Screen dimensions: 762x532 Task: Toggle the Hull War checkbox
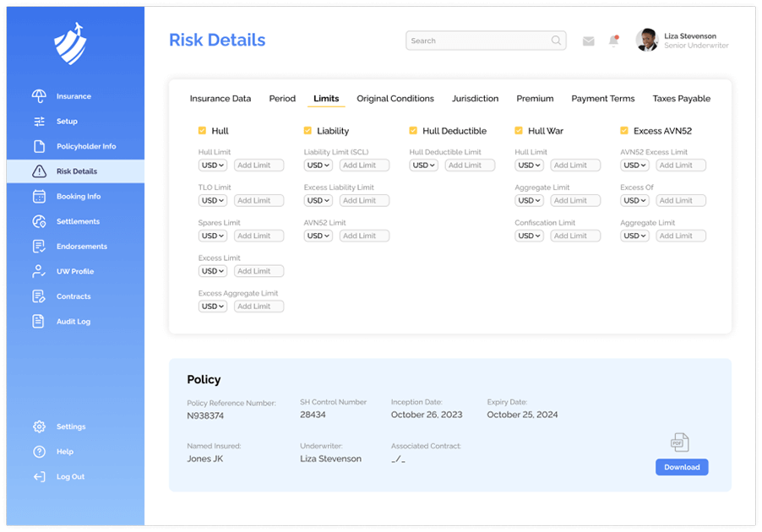click(x=519, y=131)
